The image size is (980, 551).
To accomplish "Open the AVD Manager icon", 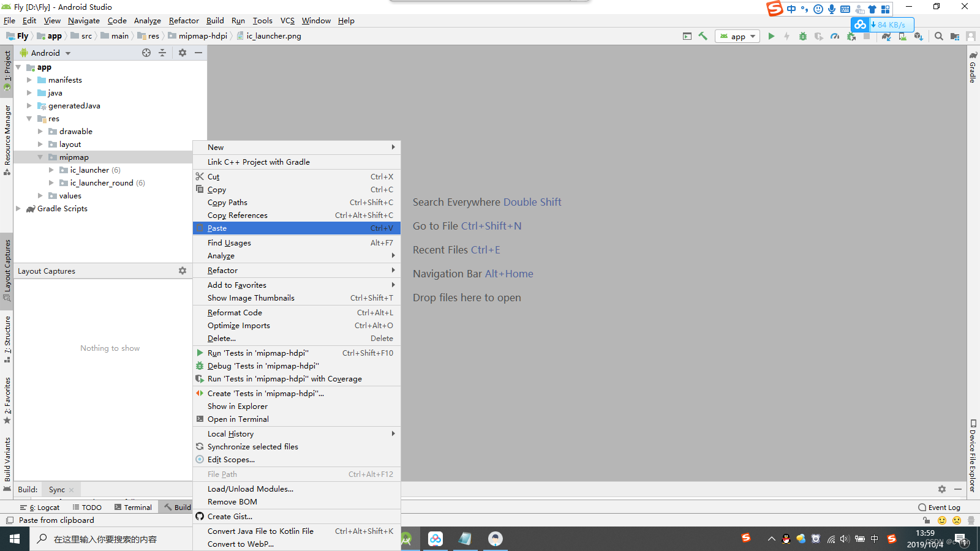I will point(902,36).
